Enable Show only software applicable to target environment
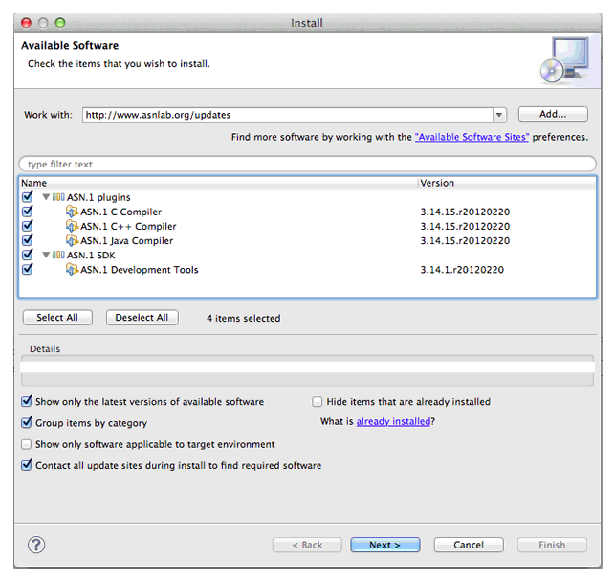The image size is (616, 582). (x=27, y=444)
